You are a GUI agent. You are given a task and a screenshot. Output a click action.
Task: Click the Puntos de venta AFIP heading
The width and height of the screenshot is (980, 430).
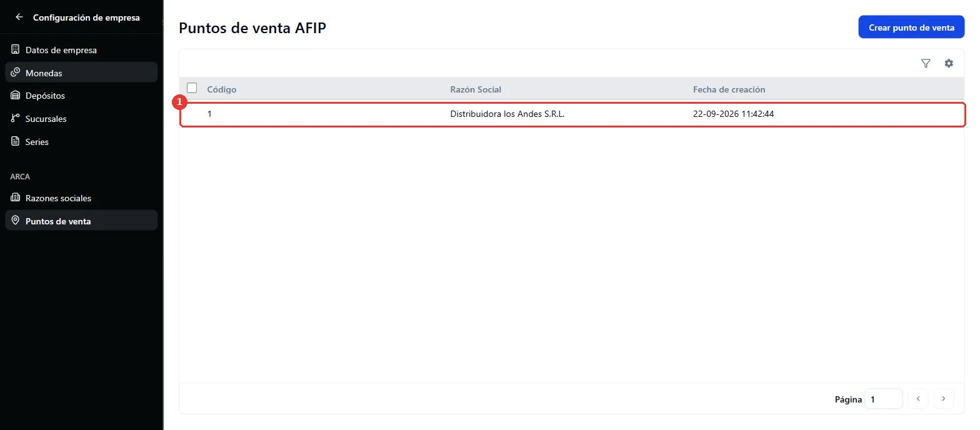point(252,27)
